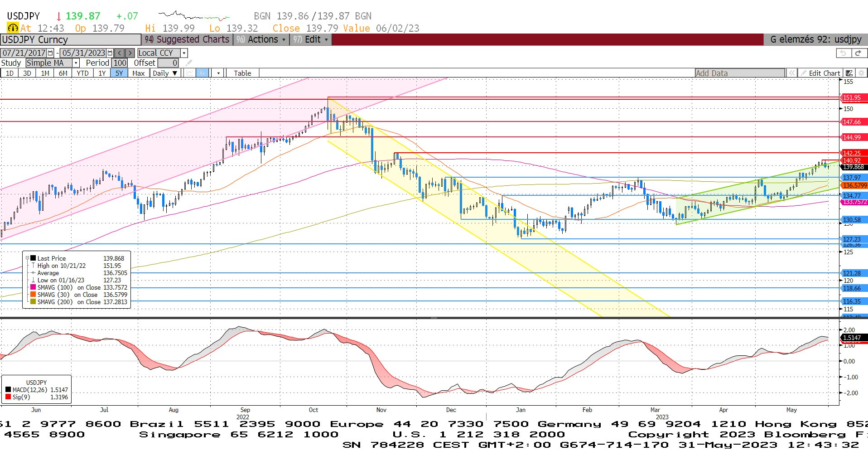Click the undo arrow button
868x470 pixels.
tap(843, 53)
